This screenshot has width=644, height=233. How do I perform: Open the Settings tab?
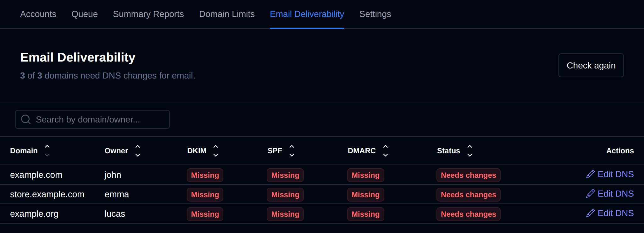click(375, 14)
